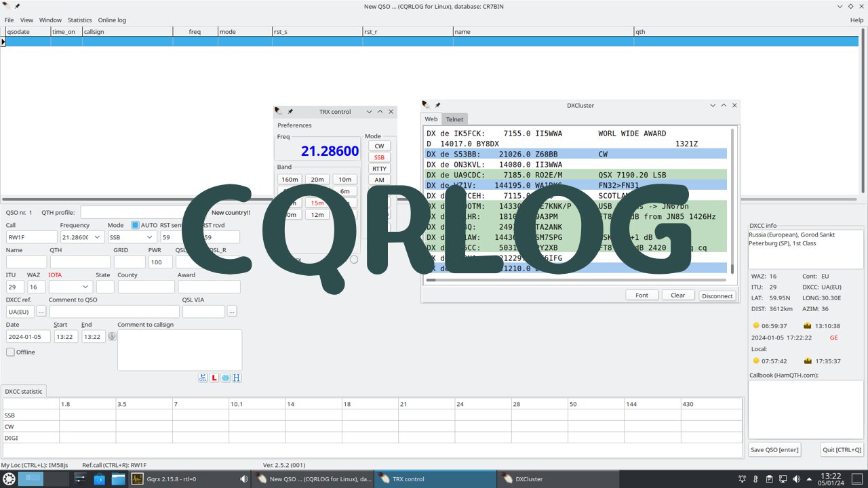
Task: Open the Window menu
Action: point(50,20)
